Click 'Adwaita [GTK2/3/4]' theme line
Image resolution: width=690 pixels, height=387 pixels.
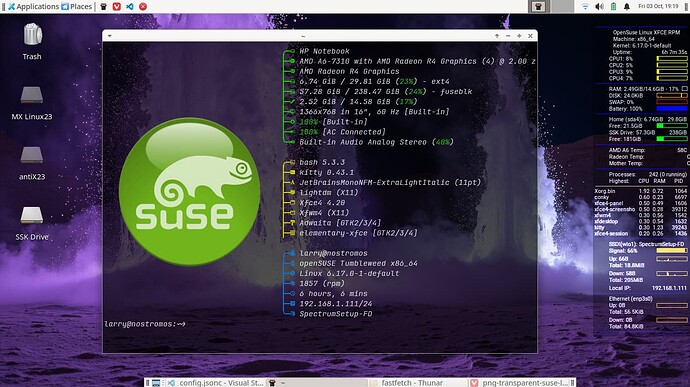coord(340,223)
